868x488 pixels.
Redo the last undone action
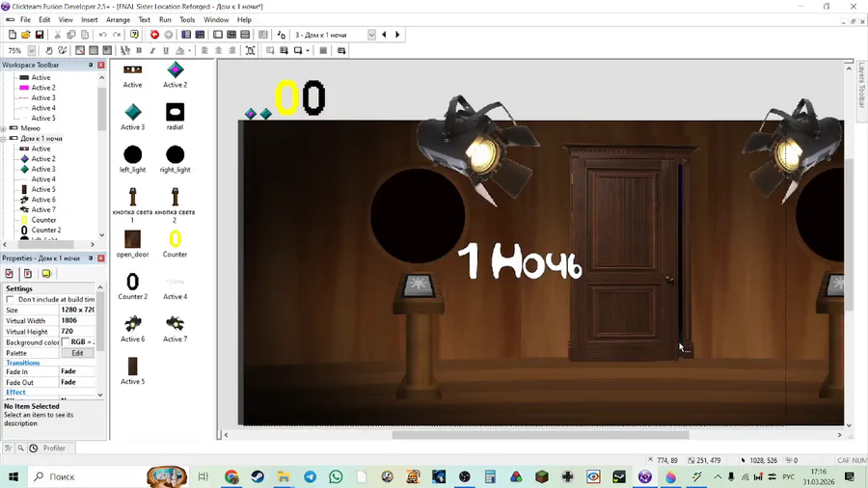pyautogui.click(x=117, y=35)
